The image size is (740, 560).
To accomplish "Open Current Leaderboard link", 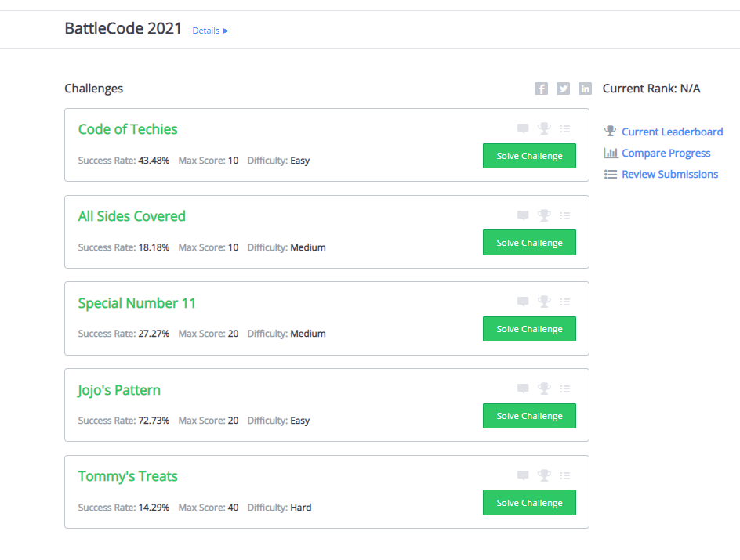I will [672, 132].
